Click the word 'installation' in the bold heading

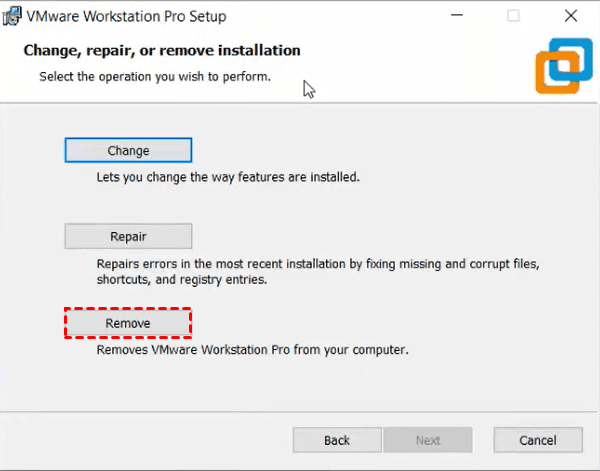[264, 50]
